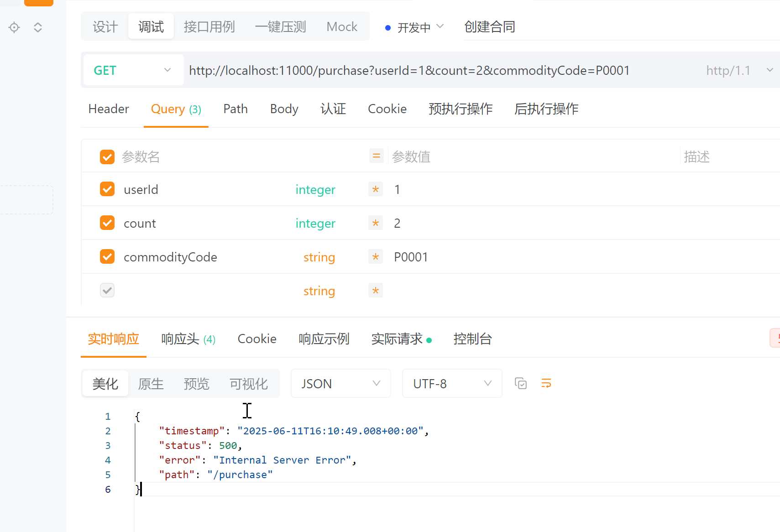The image size is (780, 532).
Task: Uncheck the commodityCode parameter checkbox
Action: click(x=107, y=256)
